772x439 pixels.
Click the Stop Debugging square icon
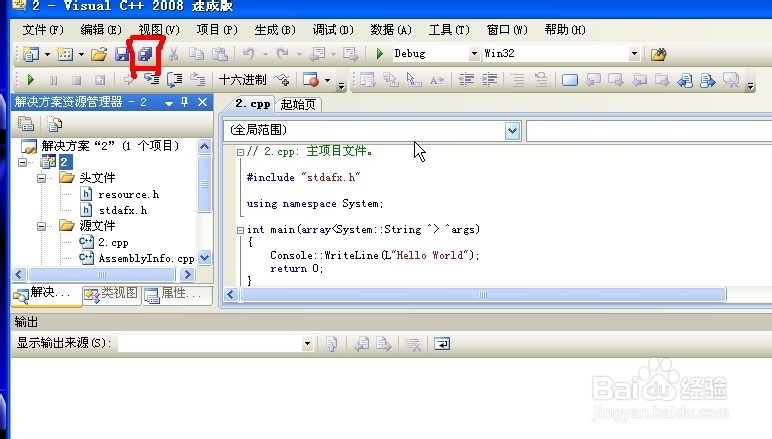click(76, 80)
